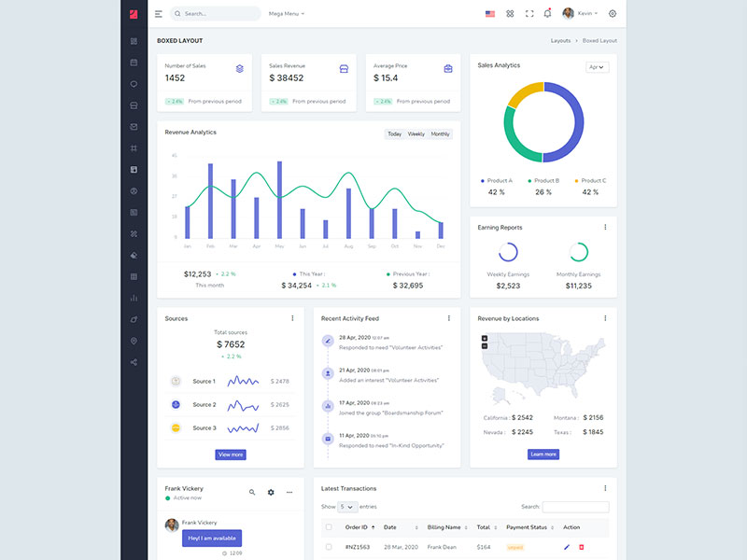This screenshot has width=747, height=560.
Task: Click the View more button in Sources
Action: point(230,455)
